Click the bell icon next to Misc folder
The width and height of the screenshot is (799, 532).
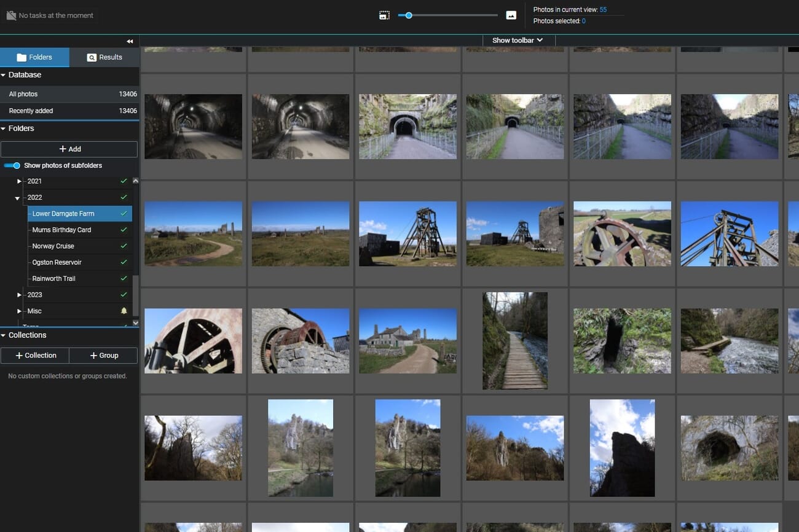point(124,311)
